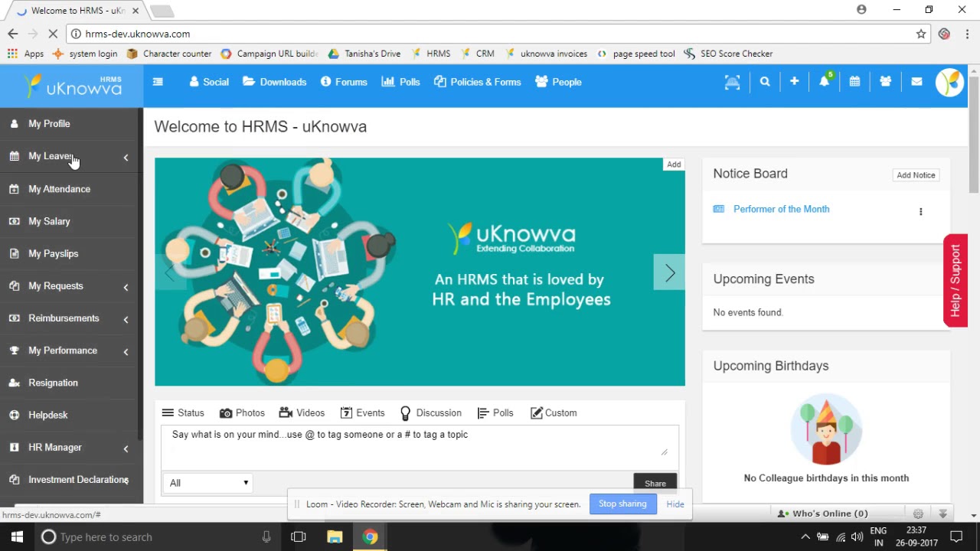
Task: Open the messages envelope icon
Action: point(916,82)
